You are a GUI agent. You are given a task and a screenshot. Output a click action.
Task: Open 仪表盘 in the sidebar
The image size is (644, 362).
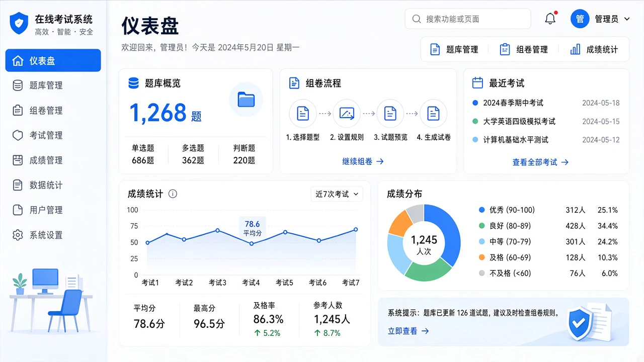tap(53, 60)
